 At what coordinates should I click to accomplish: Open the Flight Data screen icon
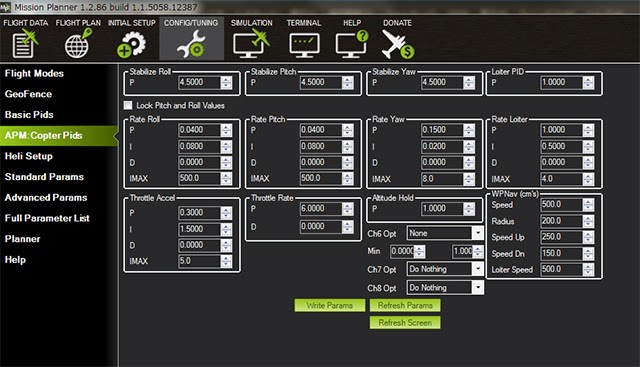pyautogui.click(x=25, y=44)
